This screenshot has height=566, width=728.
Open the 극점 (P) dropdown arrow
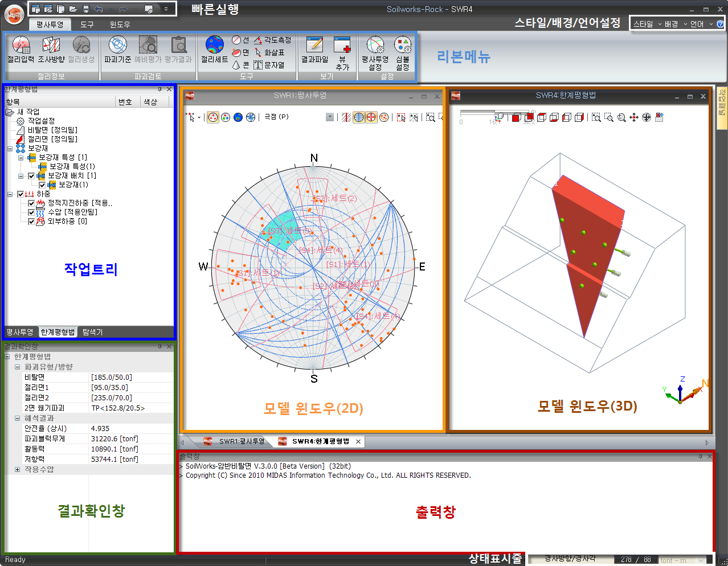(330, 117)
